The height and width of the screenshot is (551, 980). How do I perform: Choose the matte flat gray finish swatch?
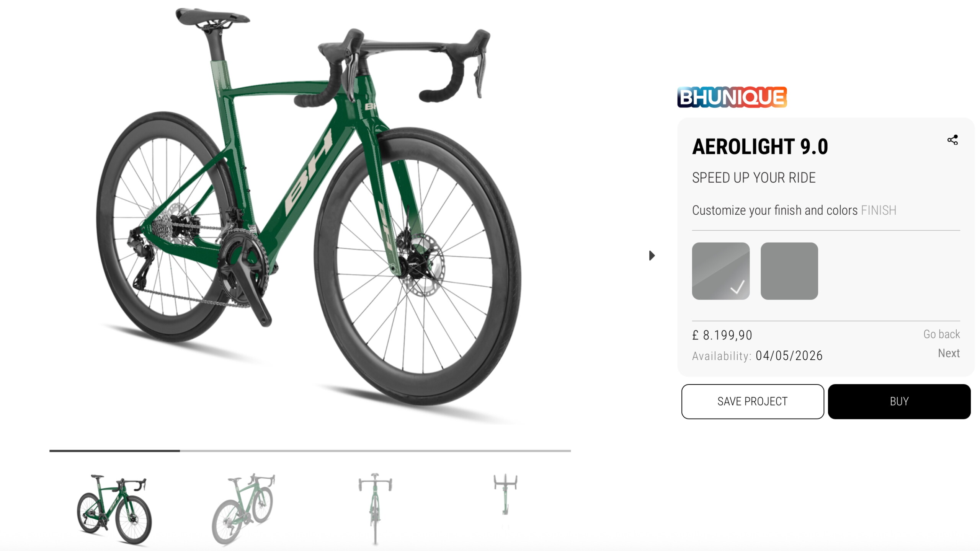tap(789, 271)
